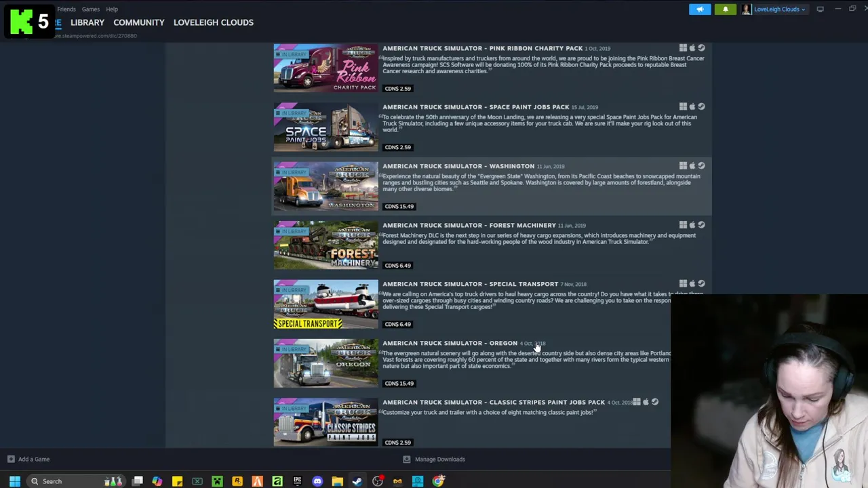Click Apple icon on Classic Stripes row
Viewport: 868px width, 488px height.
[x=646, y=402]
